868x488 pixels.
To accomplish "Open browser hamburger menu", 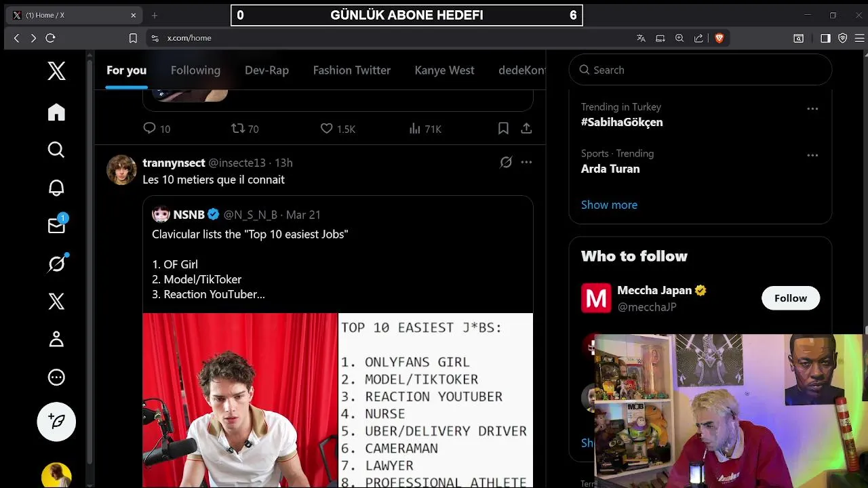I will point(860,38).
